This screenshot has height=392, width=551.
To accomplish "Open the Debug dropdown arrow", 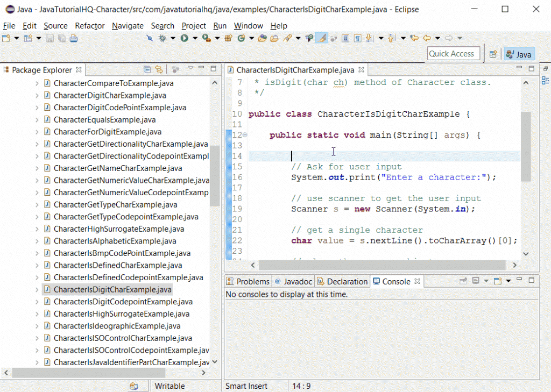I will [173, 38].
